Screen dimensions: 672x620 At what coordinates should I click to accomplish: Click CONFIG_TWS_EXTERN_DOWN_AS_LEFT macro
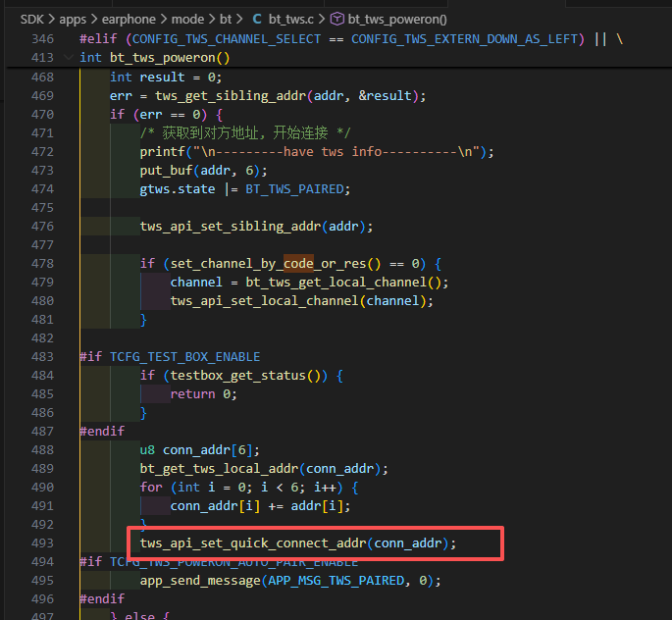click(x=464, y=39)
